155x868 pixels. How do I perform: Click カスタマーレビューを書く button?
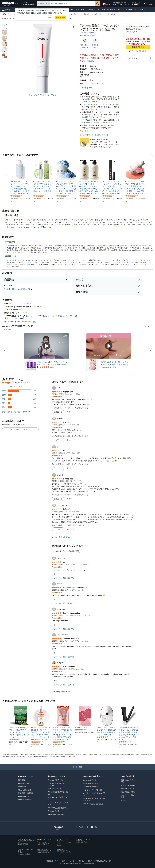click(20, 429)
